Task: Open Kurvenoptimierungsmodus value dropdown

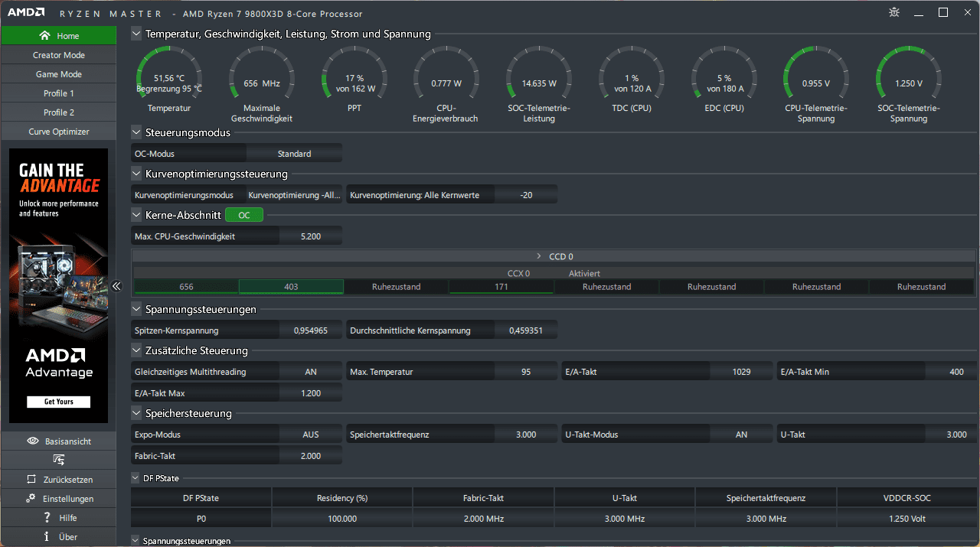Action: click(294, 195)
